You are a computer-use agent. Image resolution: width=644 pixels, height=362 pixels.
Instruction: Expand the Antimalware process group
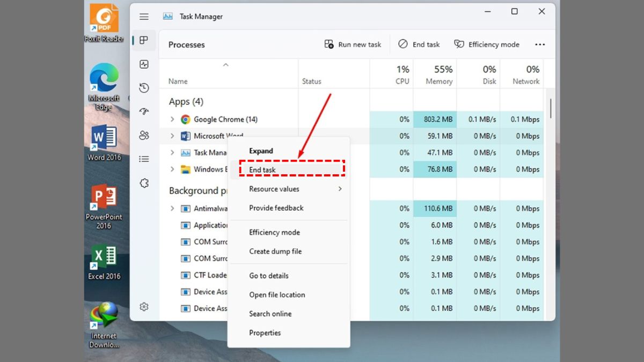[172, 209]
